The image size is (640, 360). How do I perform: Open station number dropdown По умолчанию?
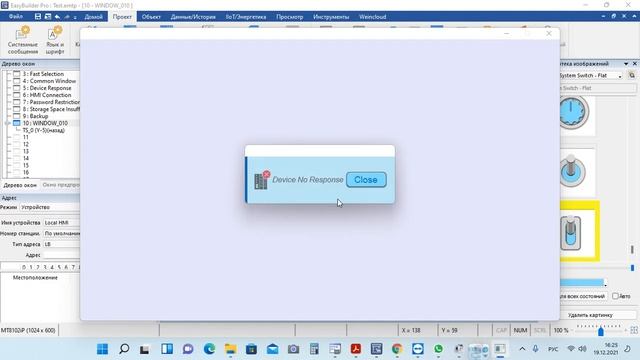61,233
